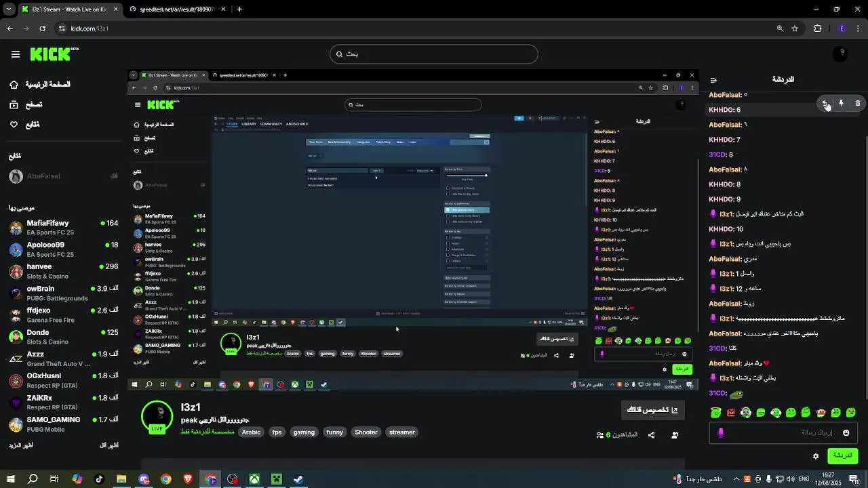Image resolution: width=868 pixels, height=488 pixels.
Task: Click the reply icon on KHHDO message
Action: click(825, 104)
